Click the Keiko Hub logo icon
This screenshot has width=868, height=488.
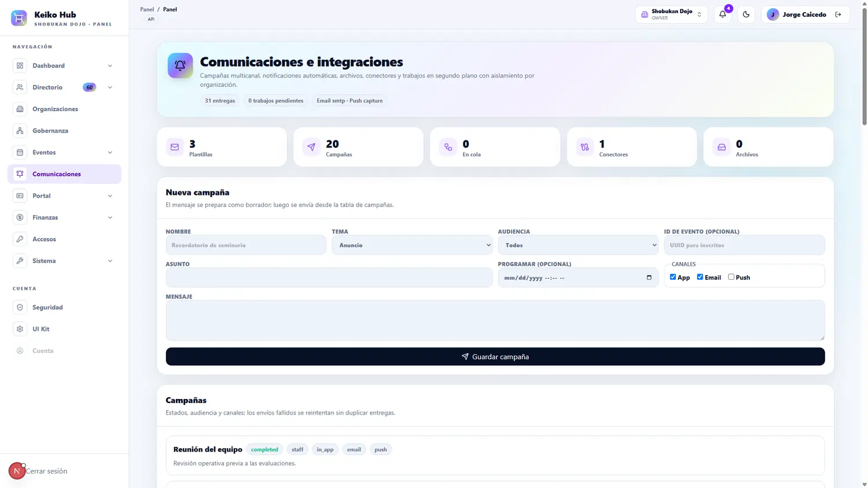click(19, 18)
